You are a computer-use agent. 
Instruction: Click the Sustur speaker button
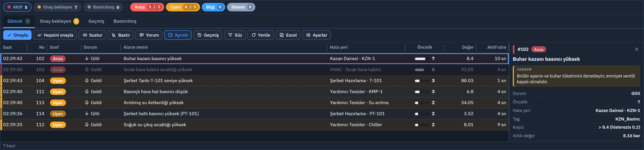pos(92,35)
